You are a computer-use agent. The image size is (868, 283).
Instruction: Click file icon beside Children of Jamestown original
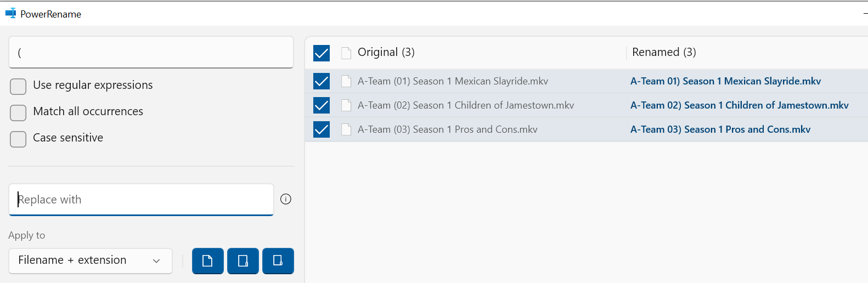(x=346, y=105)
